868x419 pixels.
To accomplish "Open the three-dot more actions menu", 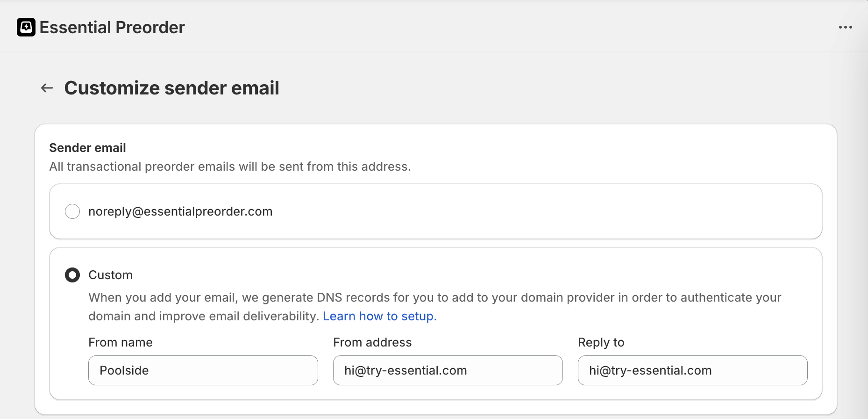I will click(845, 27).
